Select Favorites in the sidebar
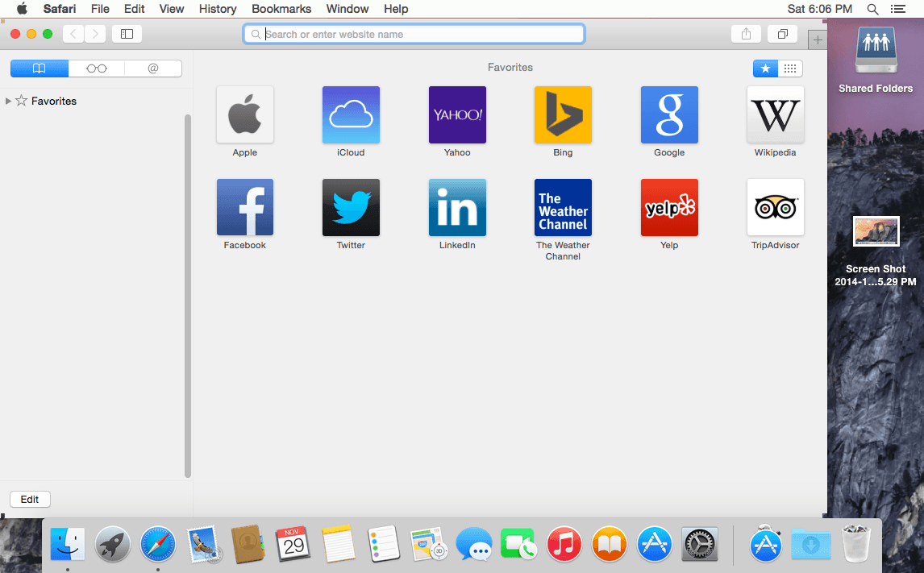The height and width of the screenshot is (573, 924). pyautogui.click(x=54, y=101)
